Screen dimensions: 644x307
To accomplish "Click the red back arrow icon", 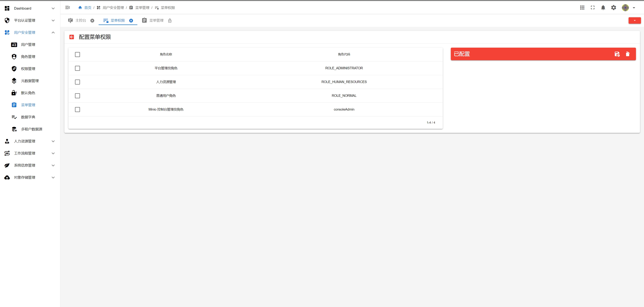I will tap(72, 37).
